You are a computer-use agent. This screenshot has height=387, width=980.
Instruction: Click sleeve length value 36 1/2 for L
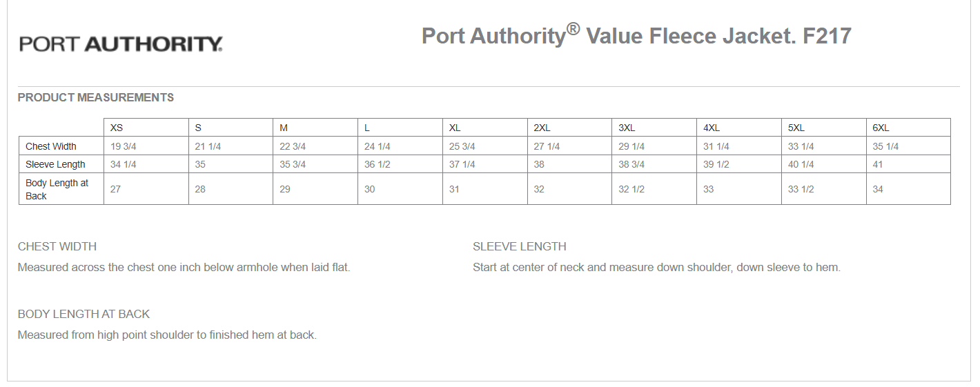pos(377,164)
